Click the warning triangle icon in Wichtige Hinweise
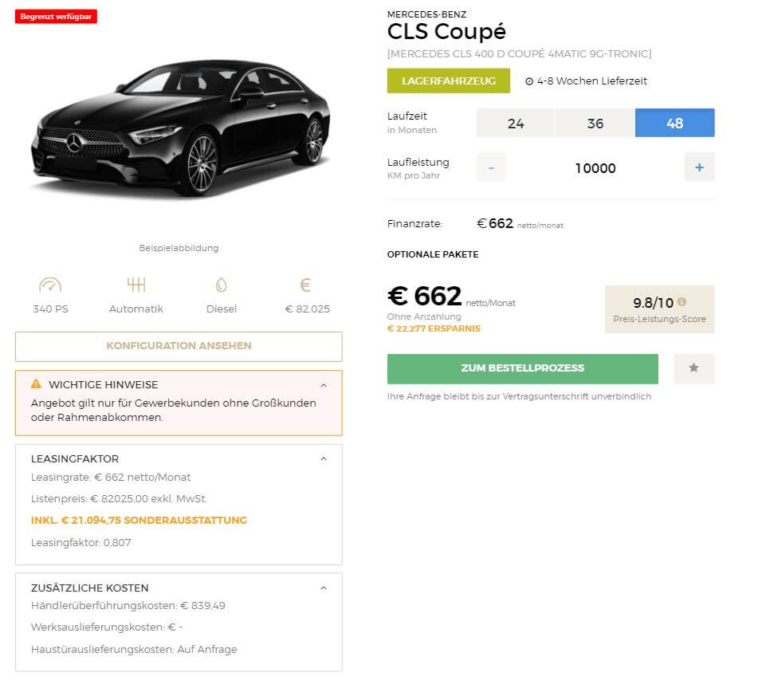 pyautogui.click(x=36, y=383)
